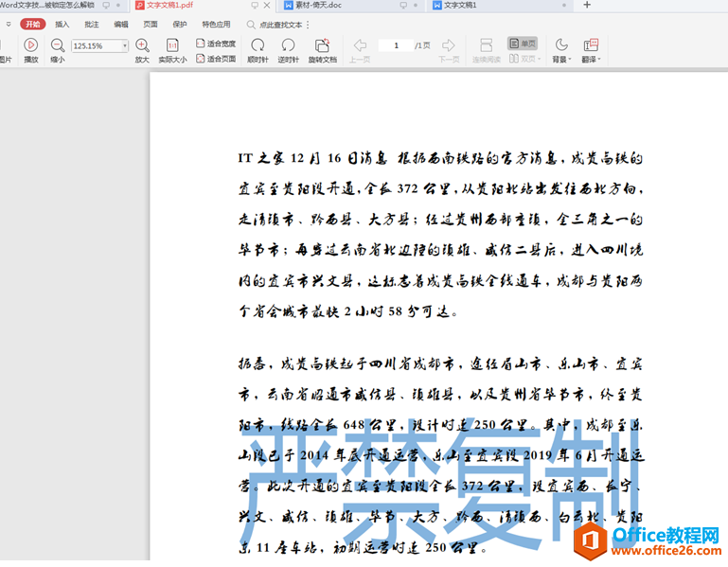Image resolution: width=728 pixels, height=567 pixels.
Task: Open the 编辑 ribbon tab
Action: point(121,25)
